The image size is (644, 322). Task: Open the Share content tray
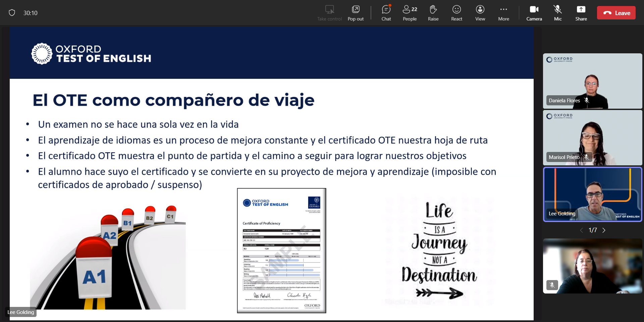pyautogui.click(x=581, y=13)
